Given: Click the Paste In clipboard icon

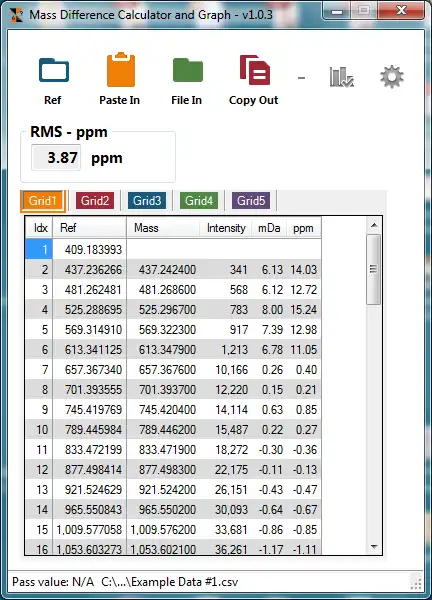Looking at the screenshot, I should coord(121,70).
